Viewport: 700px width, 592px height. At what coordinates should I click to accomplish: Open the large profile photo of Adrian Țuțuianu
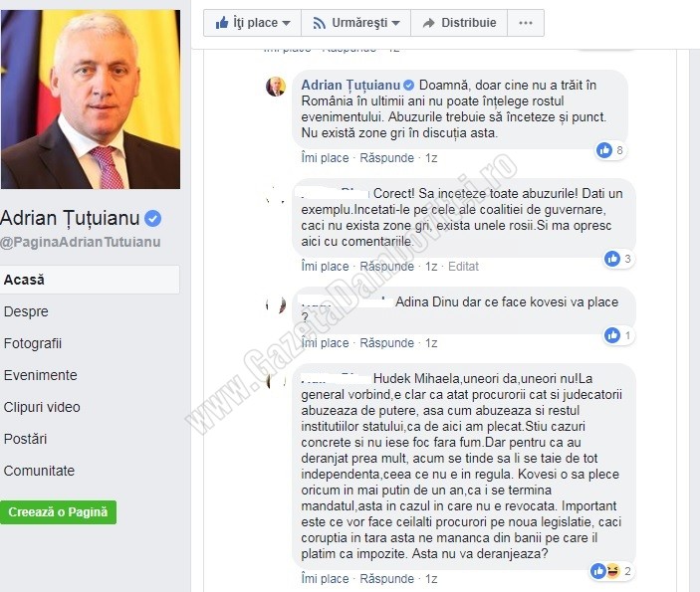[91, 99]
